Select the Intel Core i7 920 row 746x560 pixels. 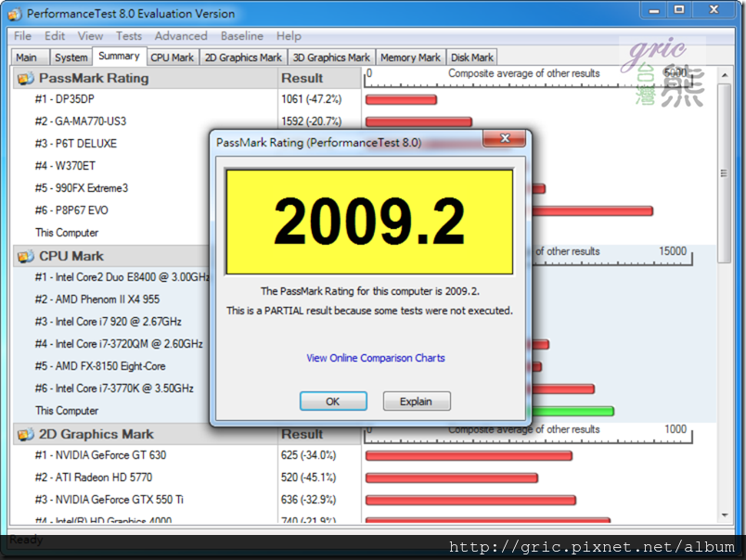point(110,322)
